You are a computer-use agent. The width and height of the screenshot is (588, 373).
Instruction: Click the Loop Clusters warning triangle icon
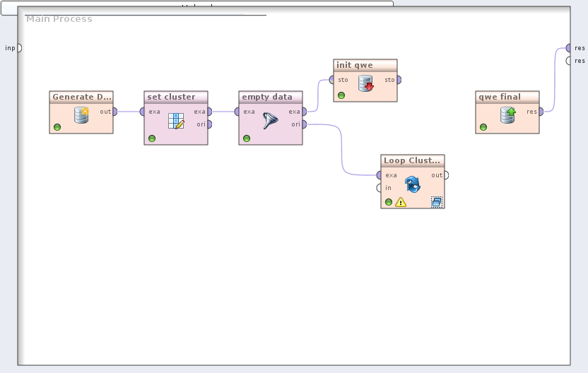pos(401,203)
